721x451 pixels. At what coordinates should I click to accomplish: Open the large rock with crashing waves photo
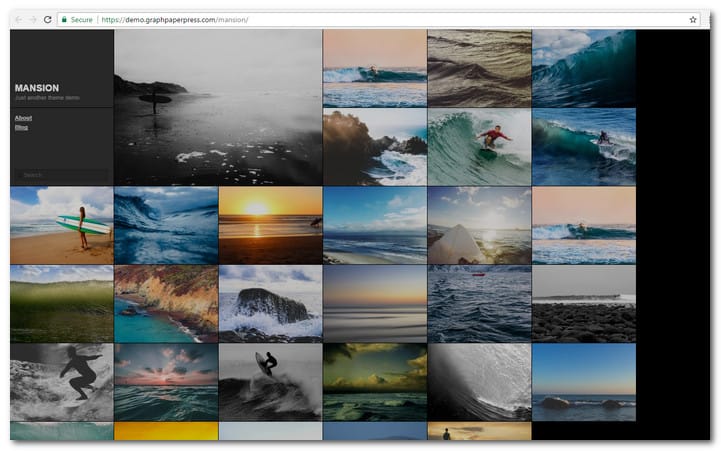(270, 303)
